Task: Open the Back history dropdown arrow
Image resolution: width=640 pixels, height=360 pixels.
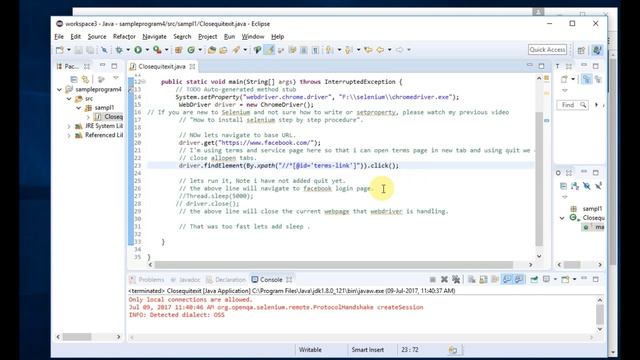Action: (389, 50)
